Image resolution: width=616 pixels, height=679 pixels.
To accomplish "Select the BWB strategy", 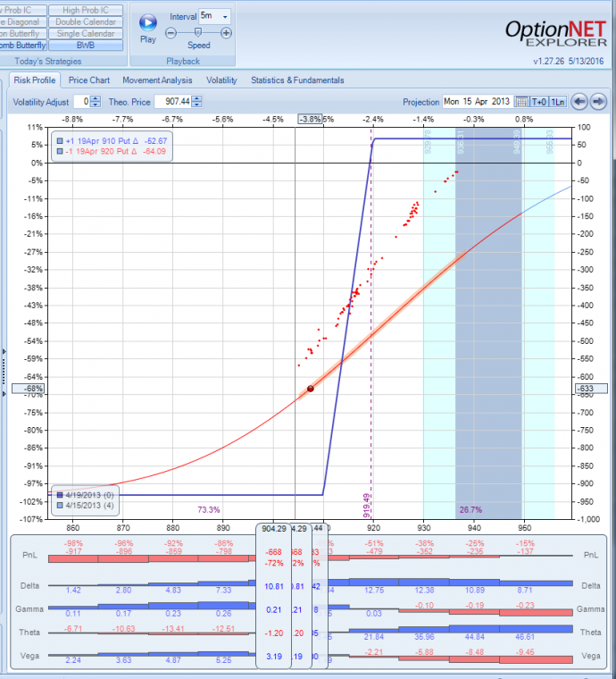I will (x=86, y=45).
